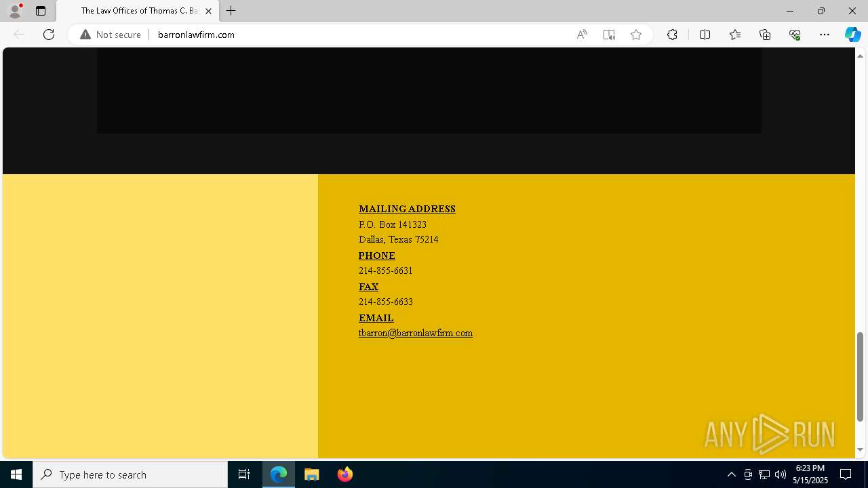Open the network status tray icon
Screen dimensions: 868x488
point(764,474)
